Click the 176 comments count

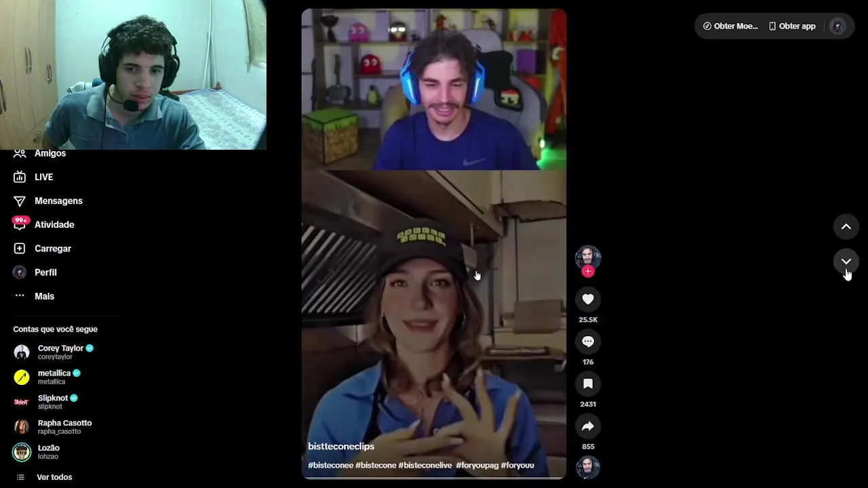tap(588, 362)
